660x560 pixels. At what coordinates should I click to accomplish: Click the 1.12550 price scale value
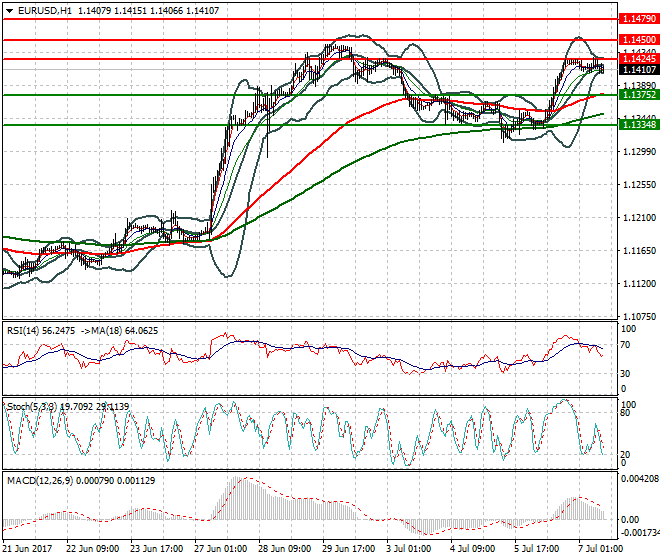[639, 184]
